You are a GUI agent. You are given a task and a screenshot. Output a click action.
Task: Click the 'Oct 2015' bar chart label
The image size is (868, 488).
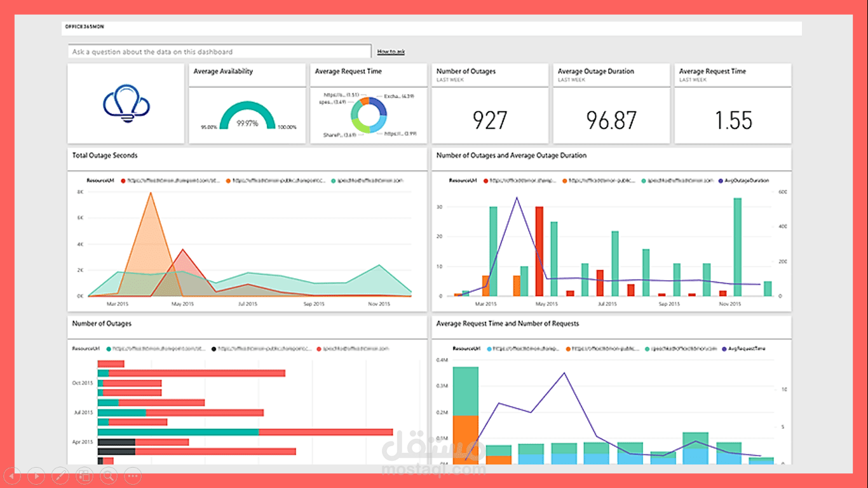(83, 383)
